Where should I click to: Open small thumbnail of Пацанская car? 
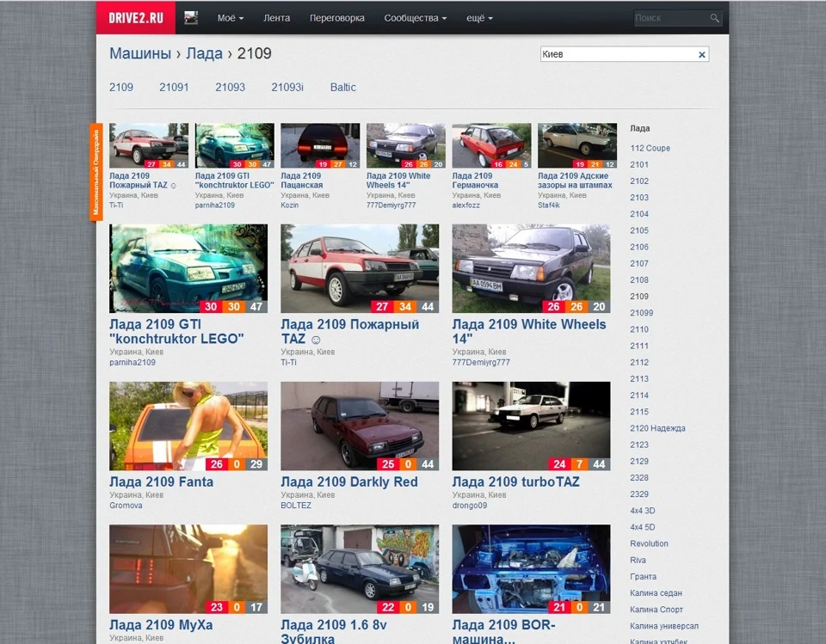coord(320,145)
